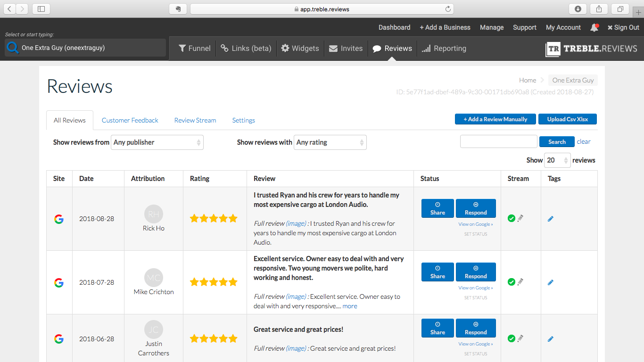Viewport: 644px width, 362px height.
Task: Click the review search text field
Action: (x=498, y=141)
